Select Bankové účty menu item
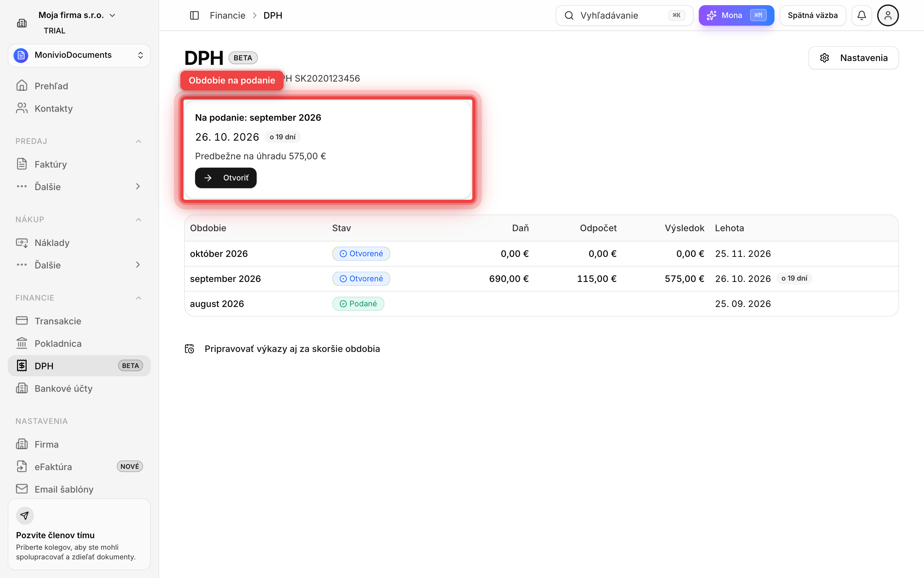 coord(79,389)
